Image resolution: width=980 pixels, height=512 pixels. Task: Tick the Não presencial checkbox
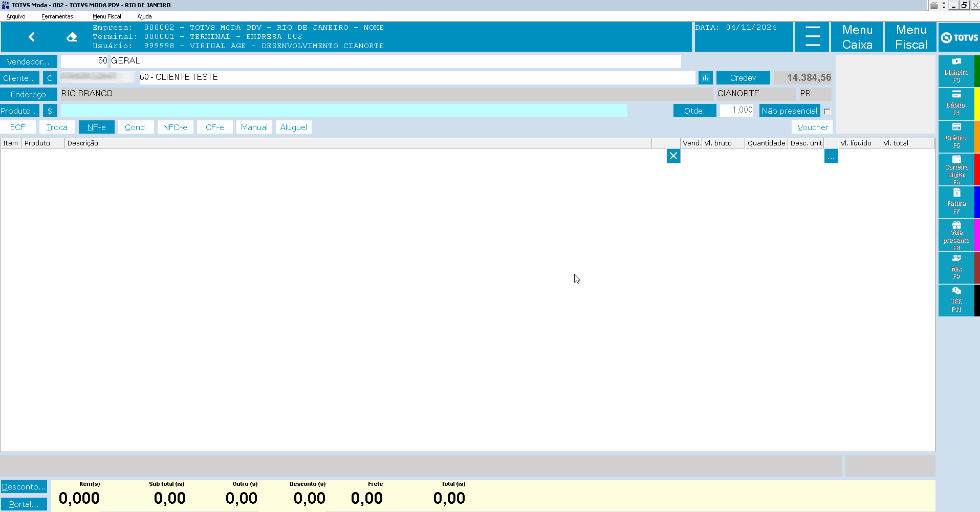(827, 112)
